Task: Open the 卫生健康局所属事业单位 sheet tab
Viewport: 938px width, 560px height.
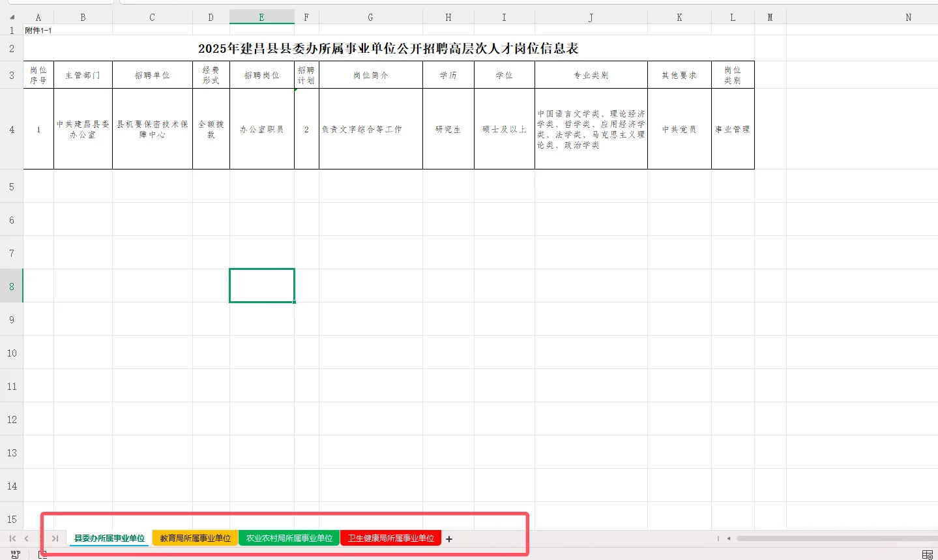Action: [391, 538]
